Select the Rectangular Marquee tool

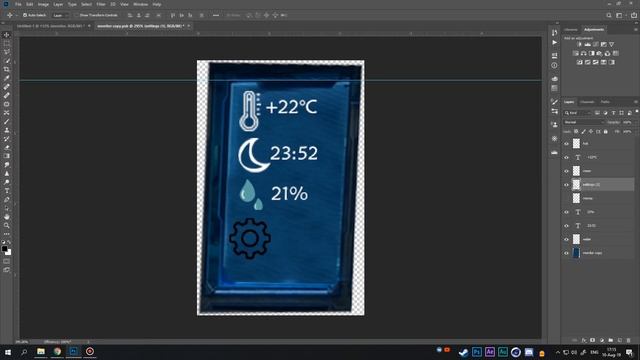tap(7, 44)
